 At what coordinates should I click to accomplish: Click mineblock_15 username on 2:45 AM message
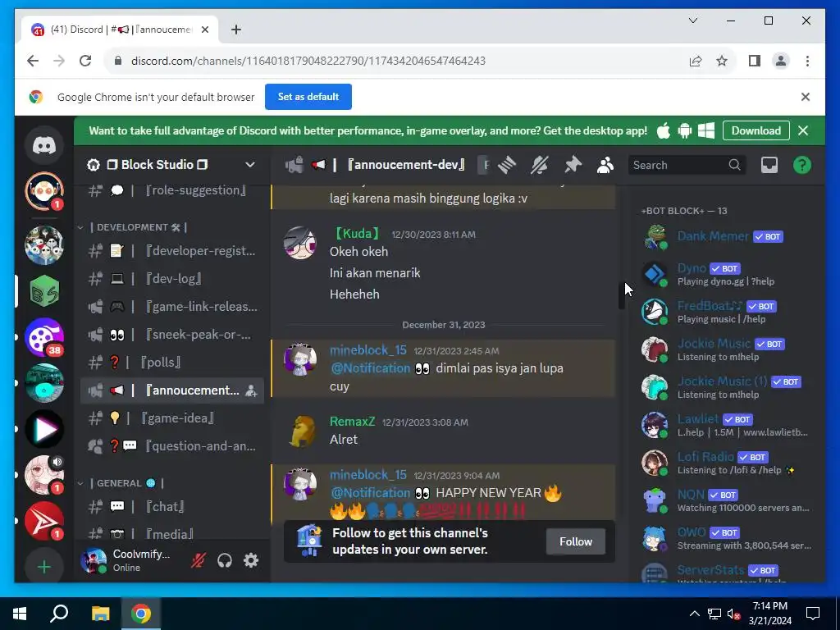[368, 350]
